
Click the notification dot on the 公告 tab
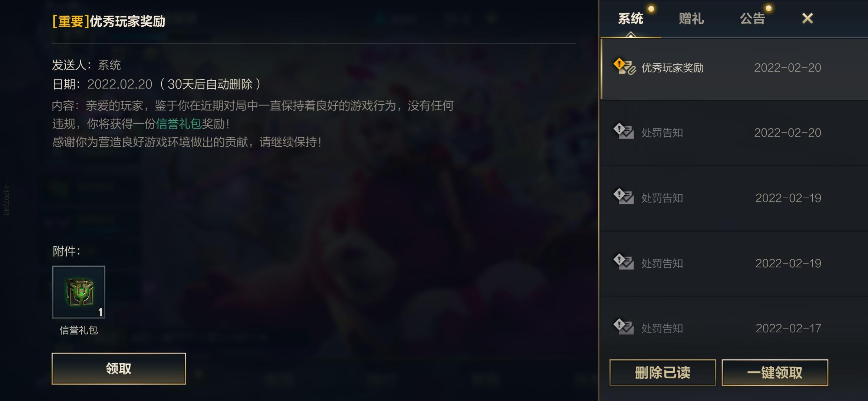pyautogui.click(x=769, y=8)
